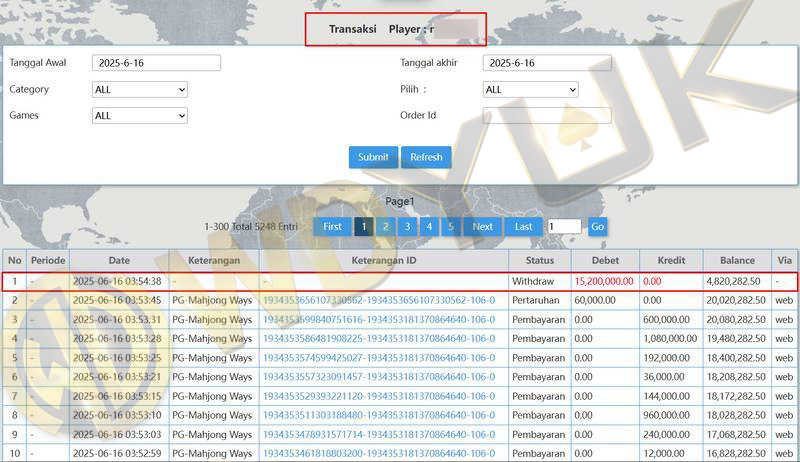Click the 36,000.00 kredit value
The image size is (800, 462).
point(664,377)
